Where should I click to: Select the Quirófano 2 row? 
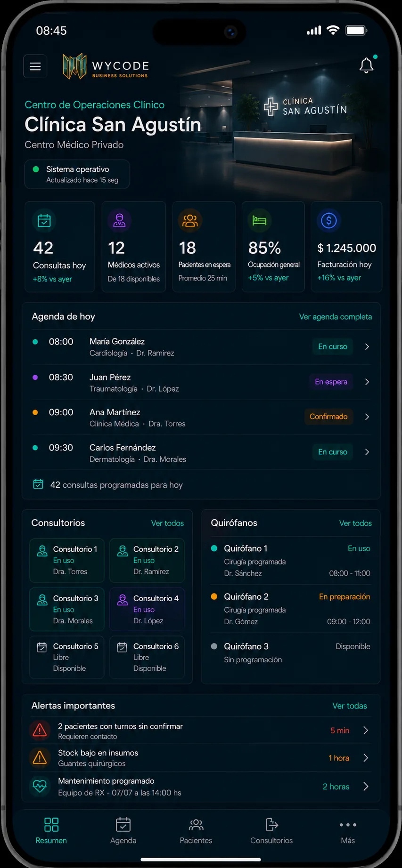click(290, 609)
